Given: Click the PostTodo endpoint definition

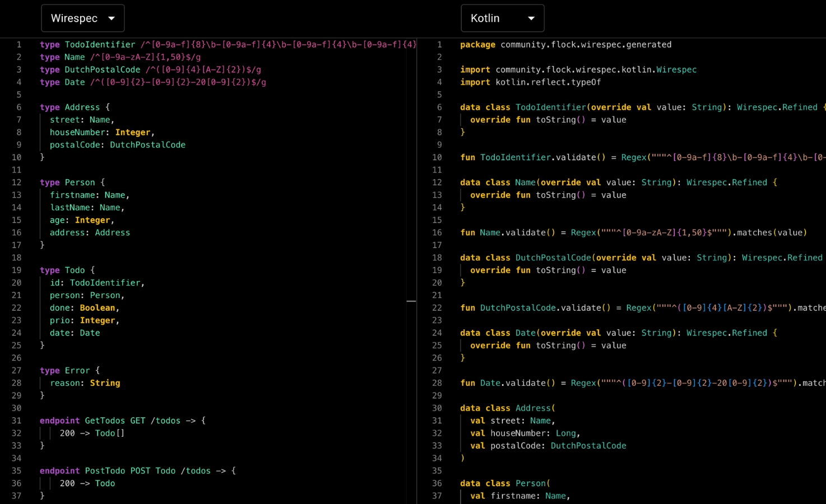Looking at the screenshot, I should click(112, 470).
